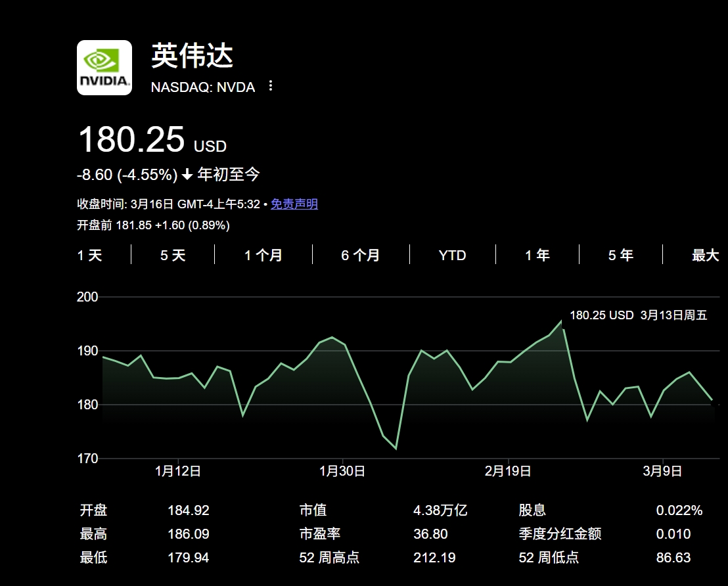Click the down arrow beside the percentage change
The image size is (728, 586).
(187, 175)
